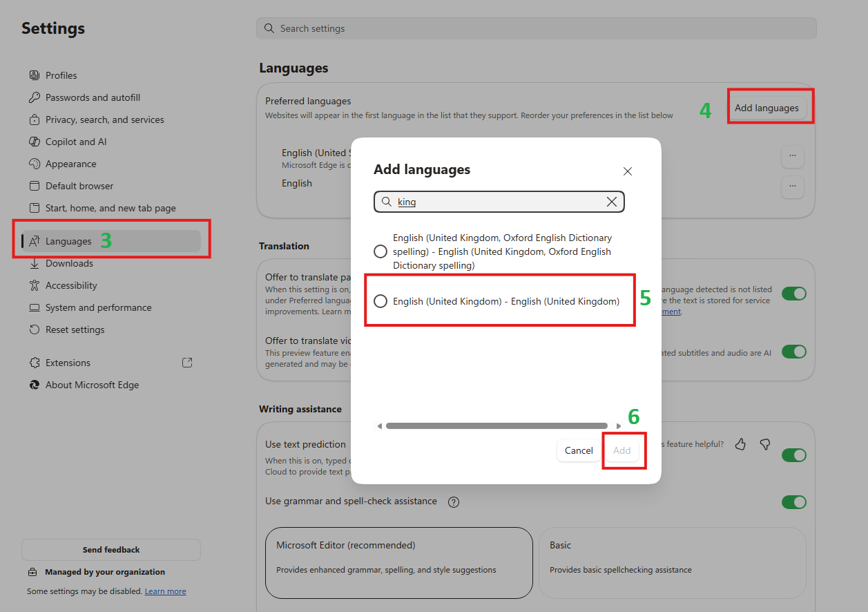The height and width of the screenshot is (612, 868).
Task: Open the Learn more link
Action: click(165, 591)
